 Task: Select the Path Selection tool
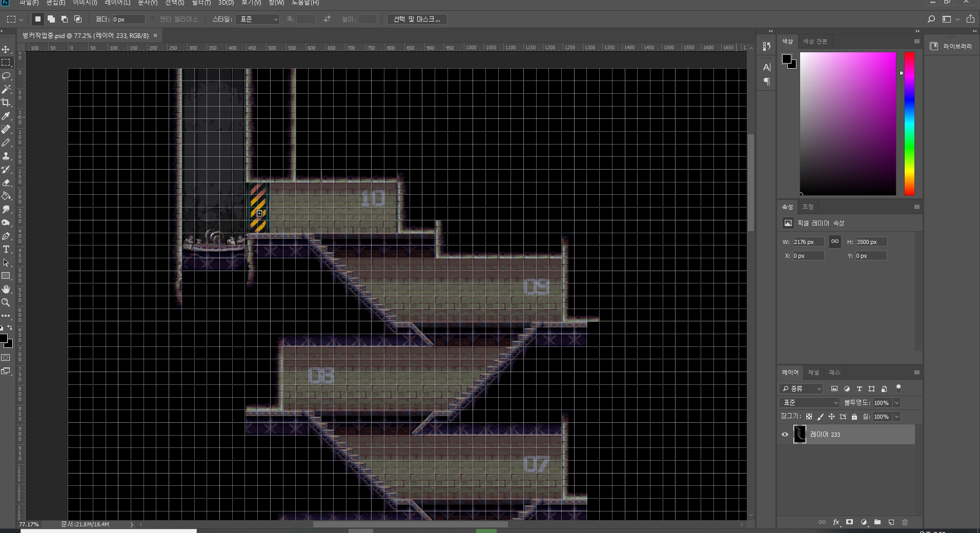pyautogui.click(x=6, y=262)
